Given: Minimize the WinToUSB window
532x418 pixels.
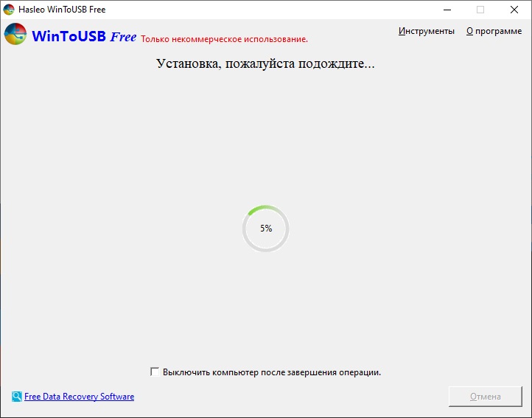Looking at the screenshot, I should (x=447, y=10).
